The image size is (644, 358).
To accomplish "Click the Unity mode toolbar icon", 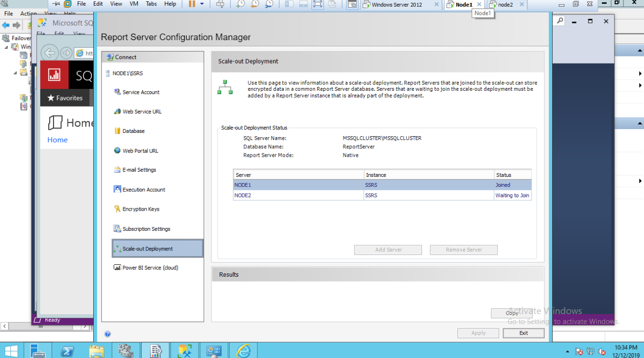I will click(x=332, y=4).
